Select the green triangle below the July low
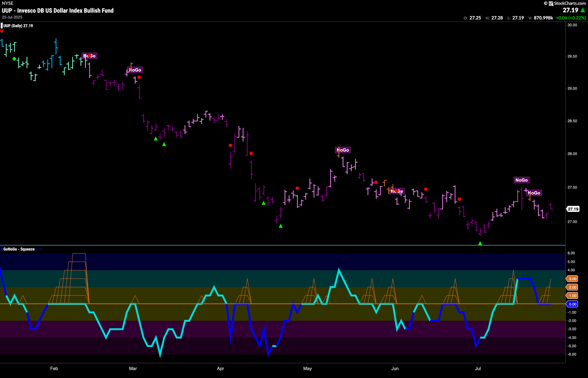The image size is (588, 378). tap(480, 243)
